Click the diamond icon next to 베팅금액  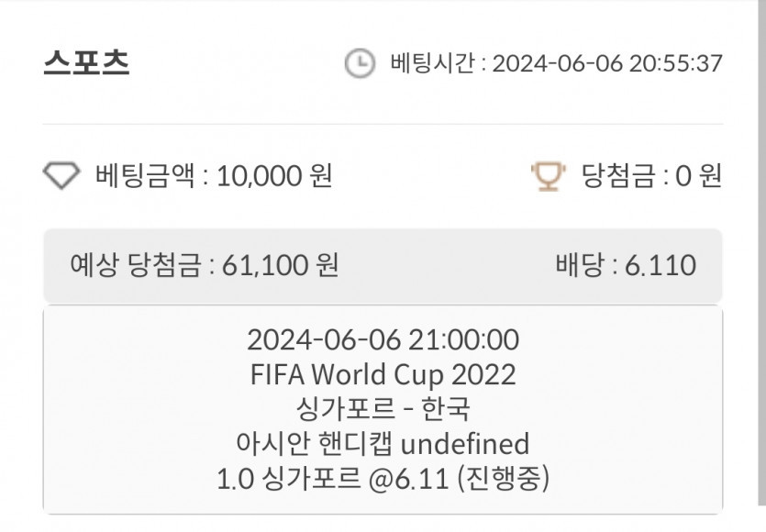(x=61, y=174)
